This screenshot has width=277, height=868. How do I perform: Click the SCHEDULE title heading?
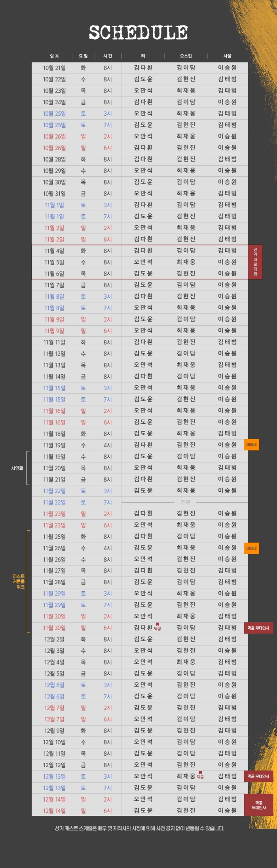(x=138, y=32)
